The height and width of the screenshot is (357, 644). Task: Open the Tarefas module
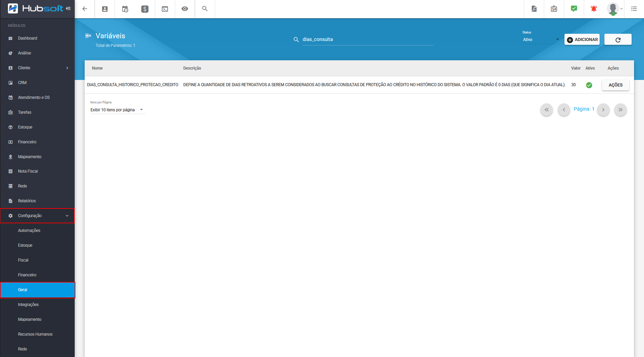[37, 112]
